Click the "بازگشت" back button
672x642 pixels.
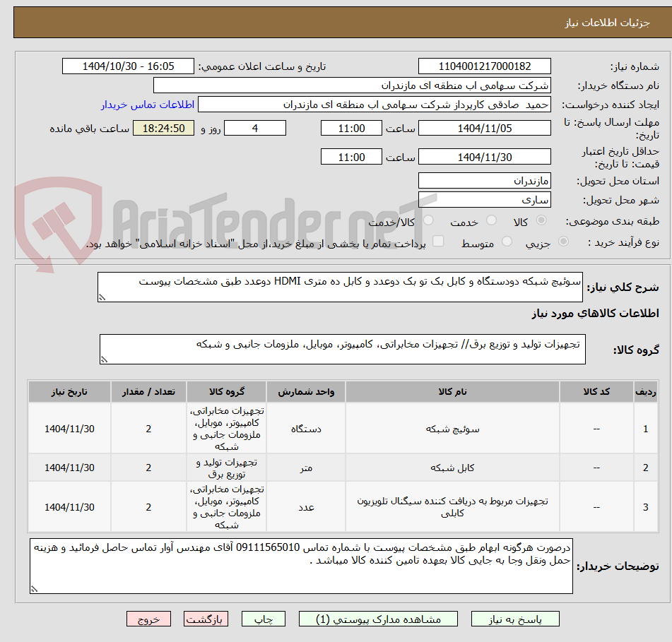tap(206, 618)
